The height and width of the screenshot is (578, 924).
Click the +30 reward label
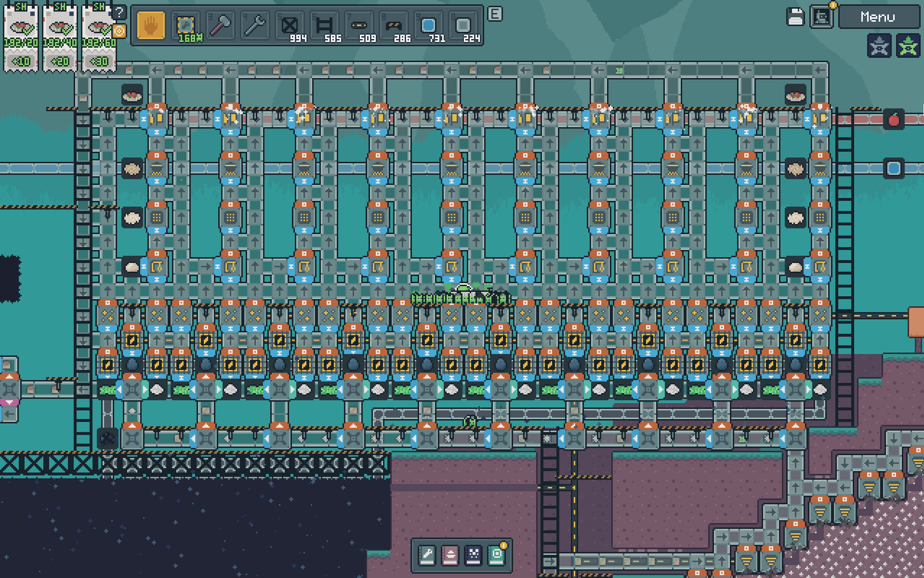99,62
